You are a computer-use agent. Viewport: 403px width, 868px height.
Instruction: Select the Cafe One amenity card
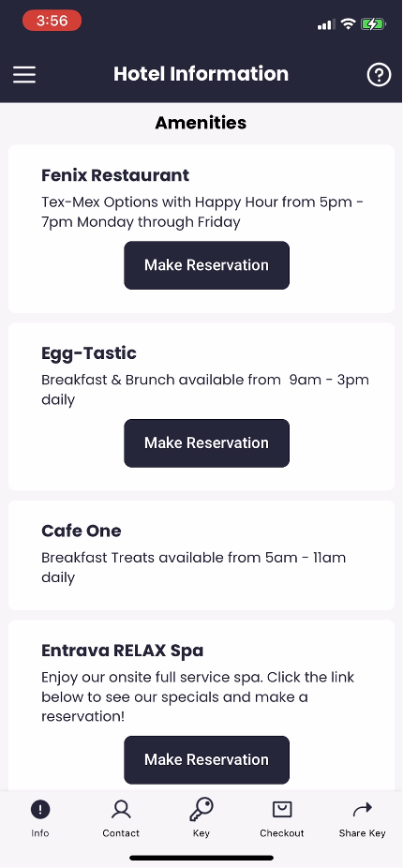click(201, 555)
